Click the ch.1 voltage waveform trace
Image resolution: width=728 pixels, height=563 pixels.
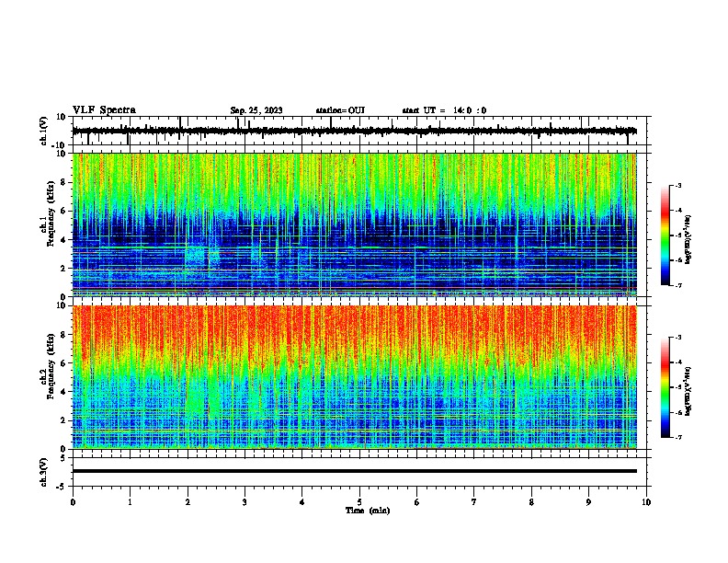point(354,131)
